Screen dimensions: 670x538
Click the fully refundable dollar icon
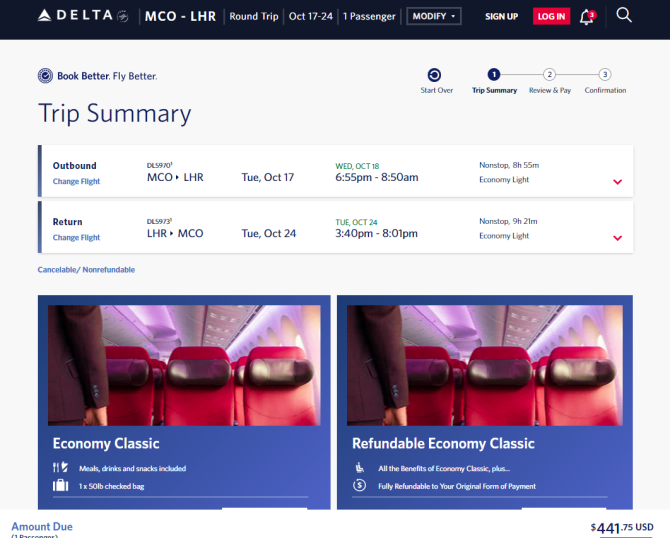pos(359,485)
